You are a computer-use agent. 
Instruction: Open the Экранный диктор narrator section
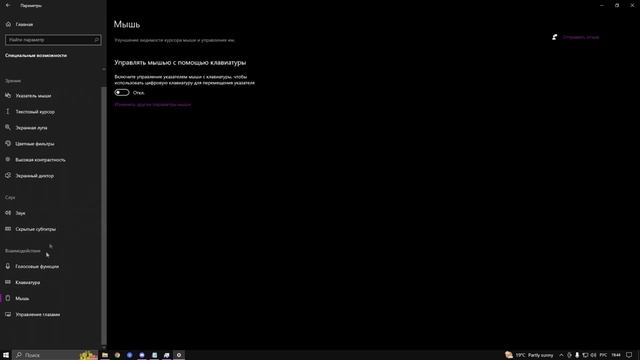pos(30,176)
